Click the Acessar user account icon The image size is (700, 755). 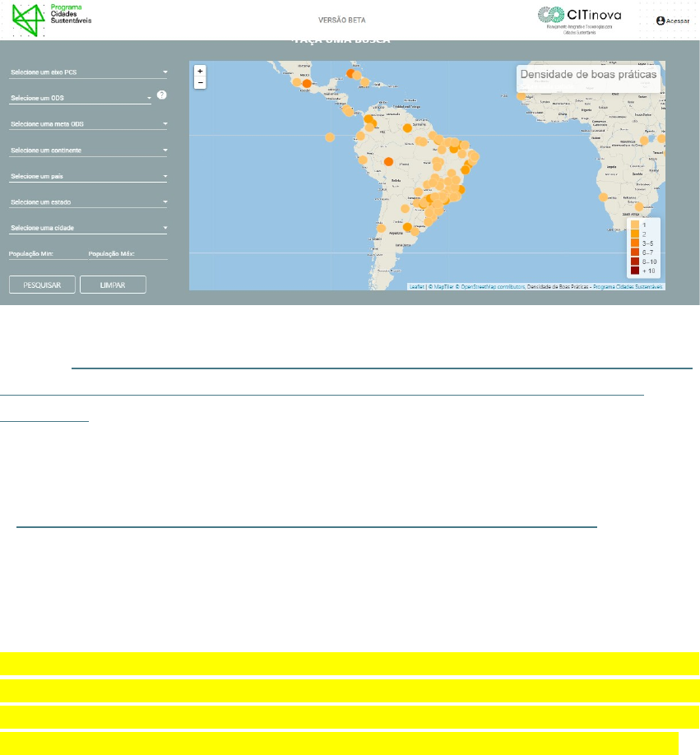[x=660, y=21]
